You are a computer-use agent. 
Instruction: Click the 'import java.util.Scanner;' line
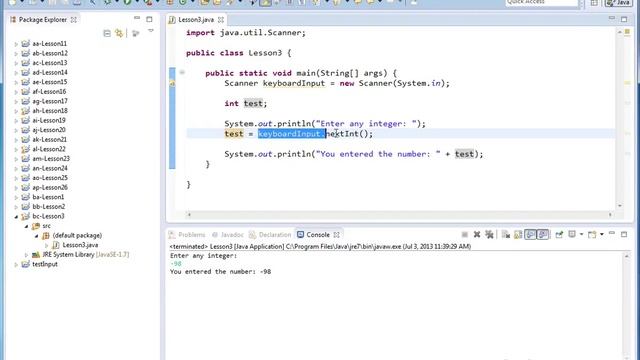tap(246, 33)
